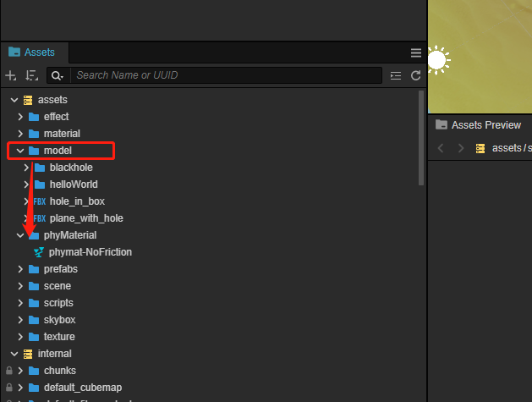Select the default_cubemap folder name
The image size is (532, 402).
pyautogui.click(x=83, y=388)
